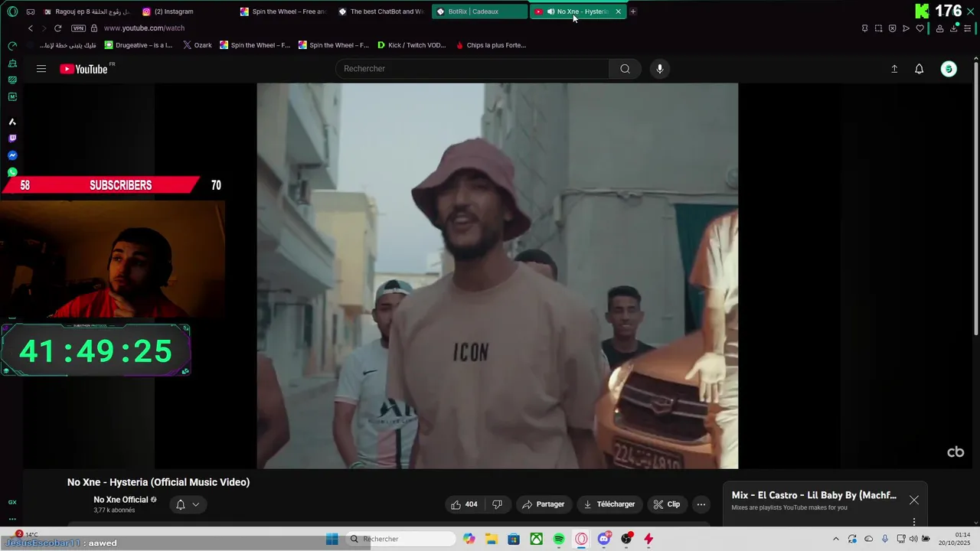Open Drugeative bookmark
The height and width of the screenshot is (551, 980).
click(x=139, y=45)
